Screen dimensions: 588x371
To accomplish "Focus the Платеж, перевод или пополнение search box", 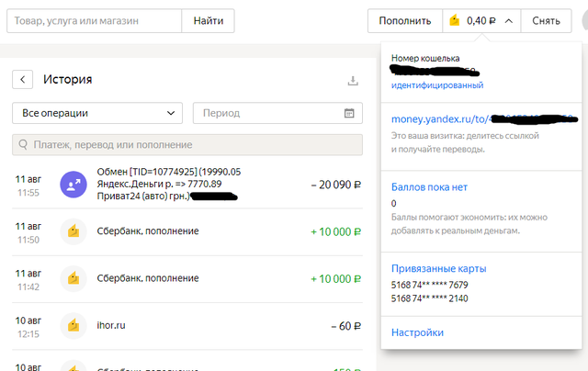I will tap(187, 145).
